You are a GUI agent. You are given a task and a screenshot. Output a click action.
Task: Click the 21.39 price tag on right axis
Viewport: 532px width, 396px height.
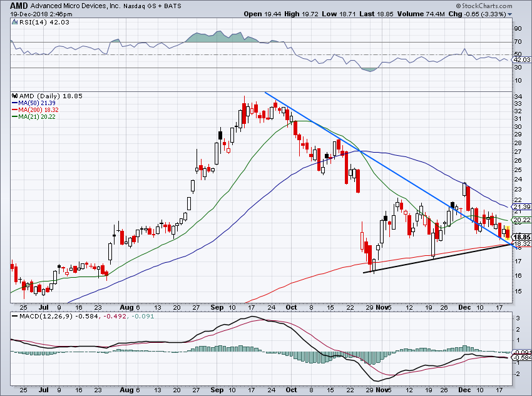[521, 207]
